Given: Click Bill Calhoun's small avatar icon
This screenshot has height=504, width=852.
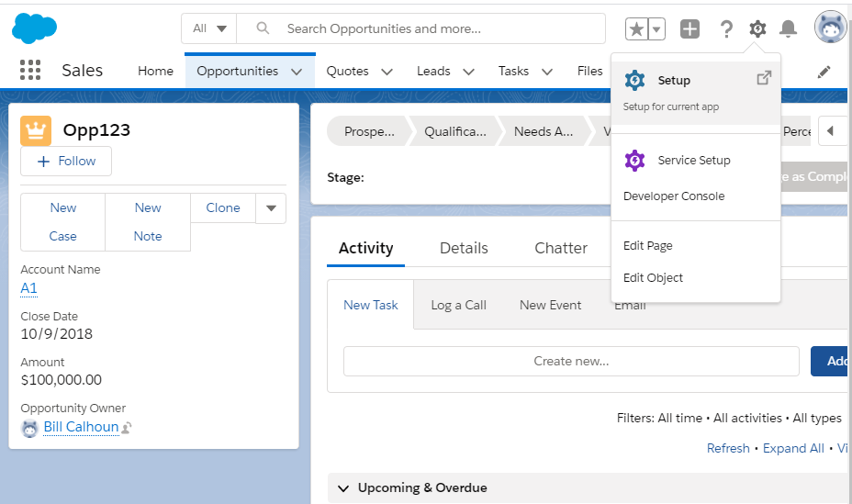Looking at the screenshot, I should (x=30, y=428).
